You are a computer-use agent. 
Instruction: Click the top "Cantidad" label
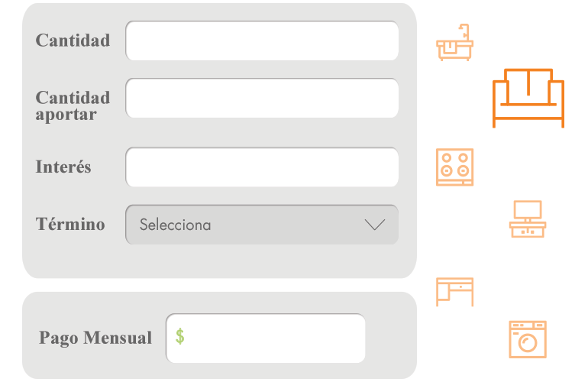73,40
